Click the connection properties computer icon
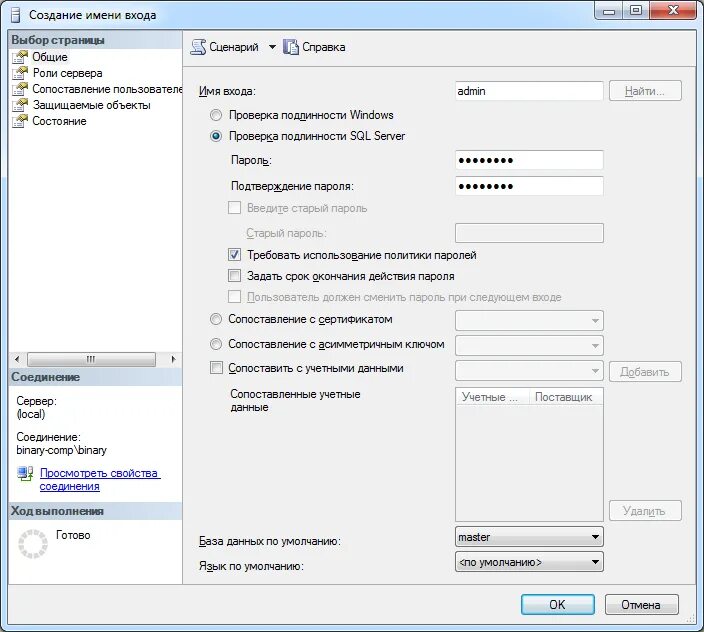704x632 pixels. click(26, 474)
